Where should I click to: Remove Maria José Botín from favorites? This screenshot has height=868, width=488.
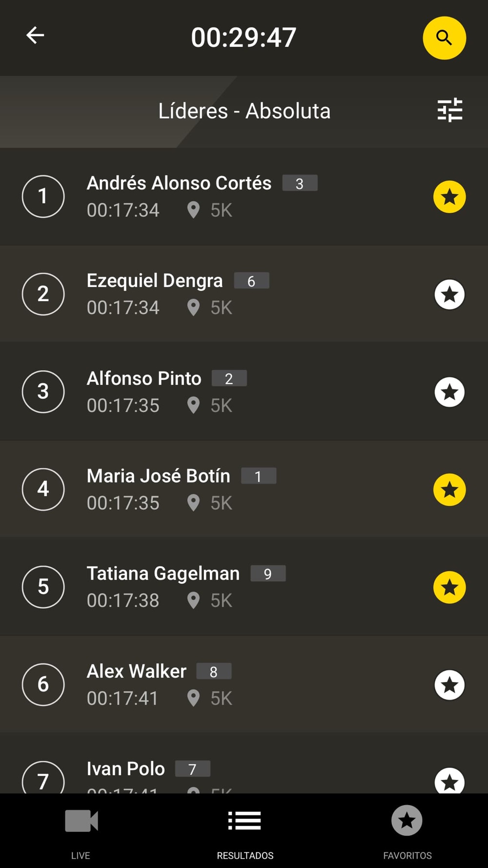click(x=449, y=490)
